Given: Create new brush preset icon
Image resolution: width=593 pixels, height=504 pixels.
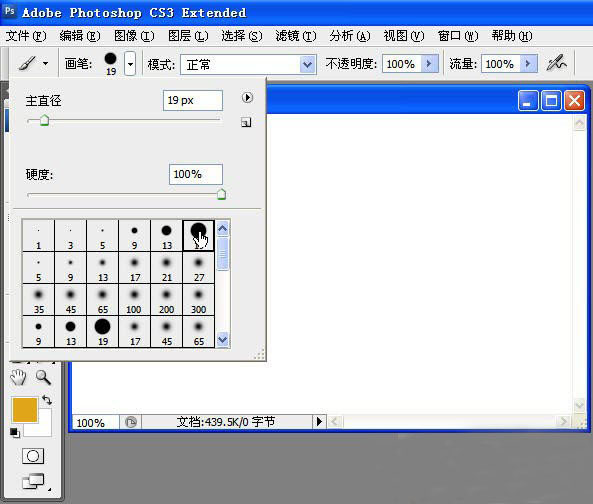Looking at the screenshot, I should (x=246, y=122).
